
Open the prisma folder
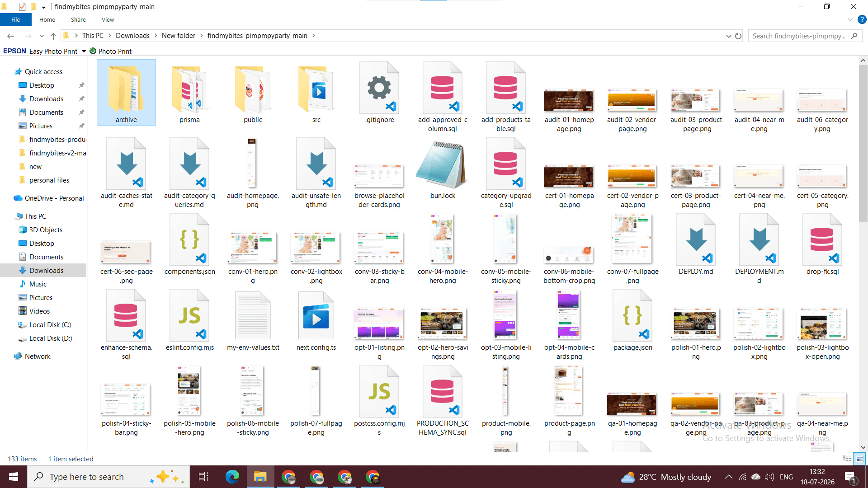pyautogui.click(x=189, y=93)
